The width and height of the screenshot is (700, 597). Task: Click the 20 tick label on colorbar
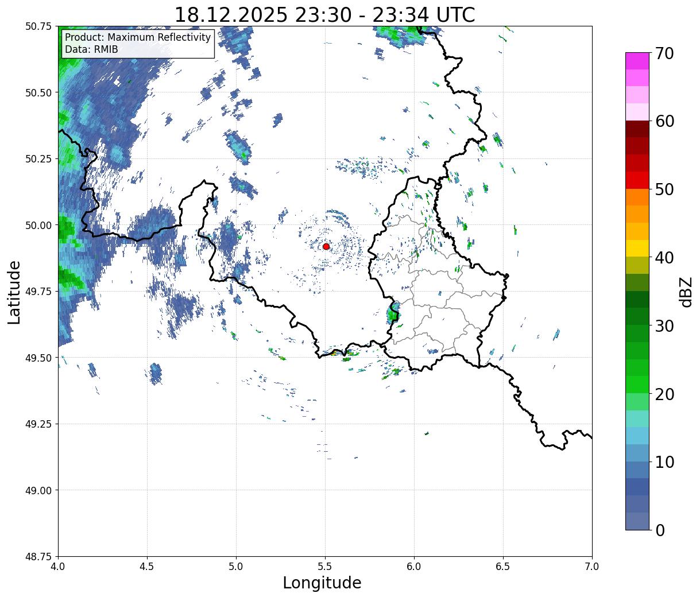[664, 394]
